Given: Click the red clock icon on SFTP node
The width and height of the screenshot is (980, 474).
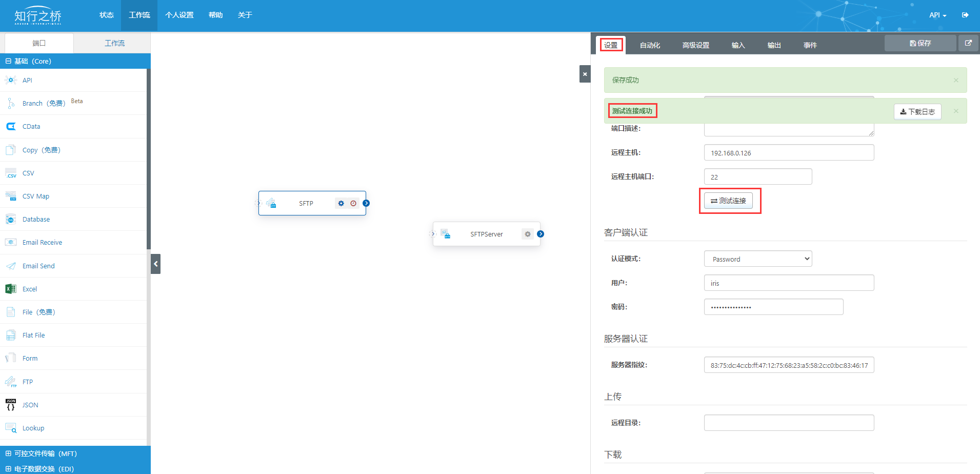Looking at the screenshot, I should coord(353,204).
